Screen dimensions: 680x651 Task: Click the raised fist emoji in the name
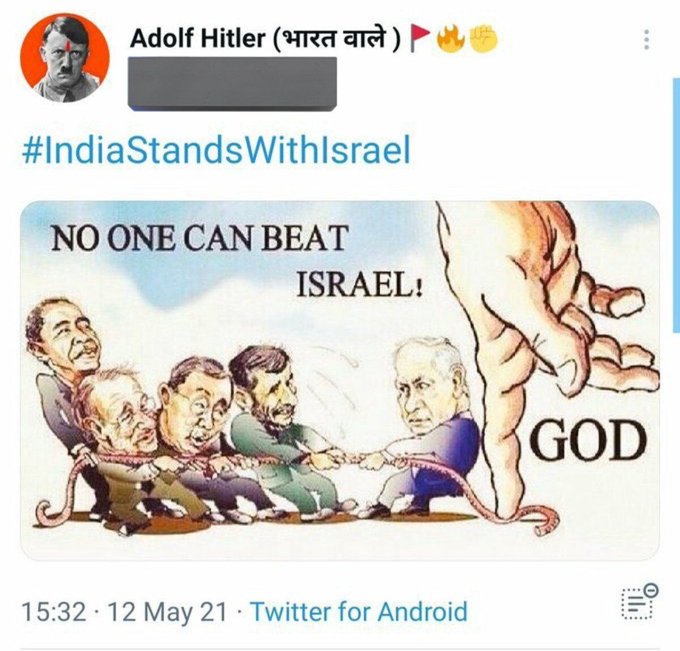[x=484, y=38]
